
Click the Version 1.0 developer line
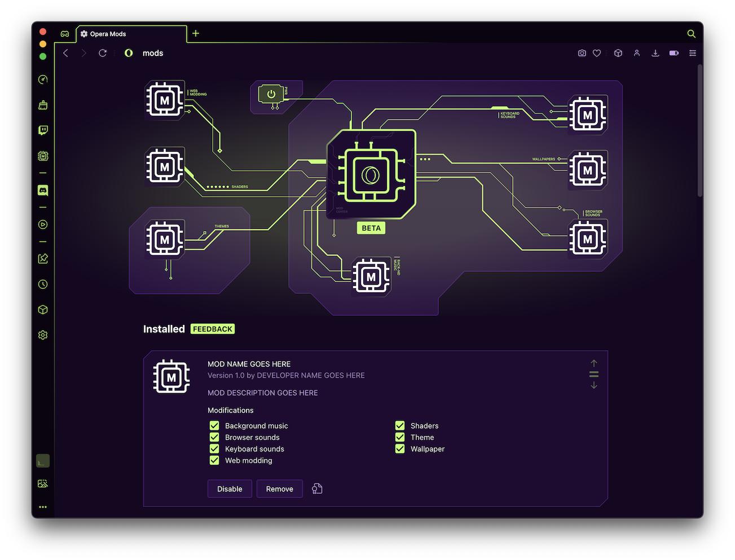(286, 376)
